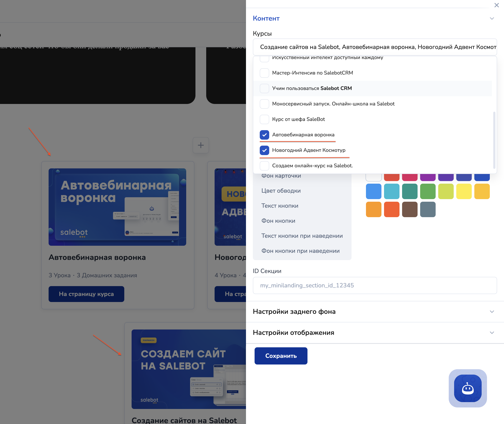Click the Курсы field label
Image resolution: width=504 pixels, height=424 pixels.
click(262, 34)
